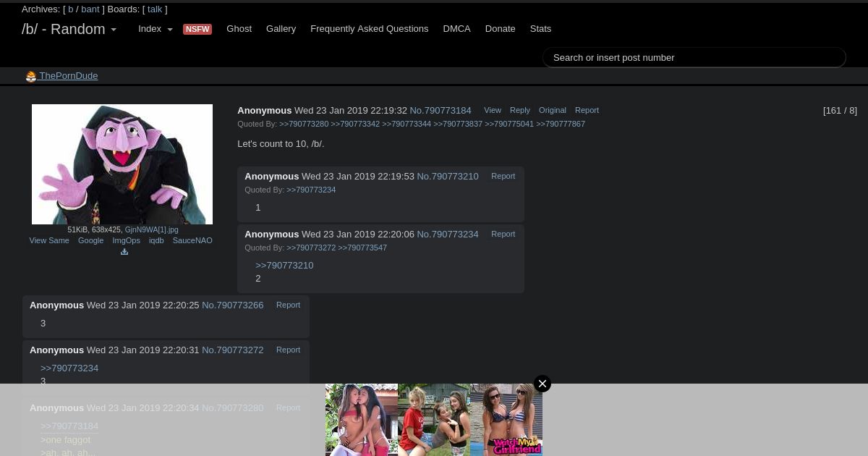The width and height of the screenshot is (868, 456).
Task: Open ImgOps for the image
Action: [x=126, y=240]
